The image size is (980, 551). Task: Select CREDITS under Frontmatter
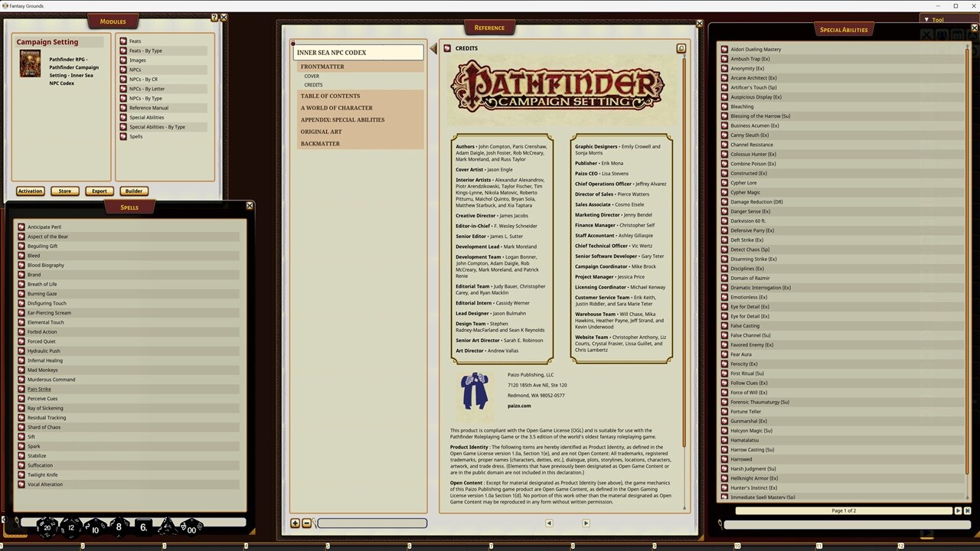(313, 84)
